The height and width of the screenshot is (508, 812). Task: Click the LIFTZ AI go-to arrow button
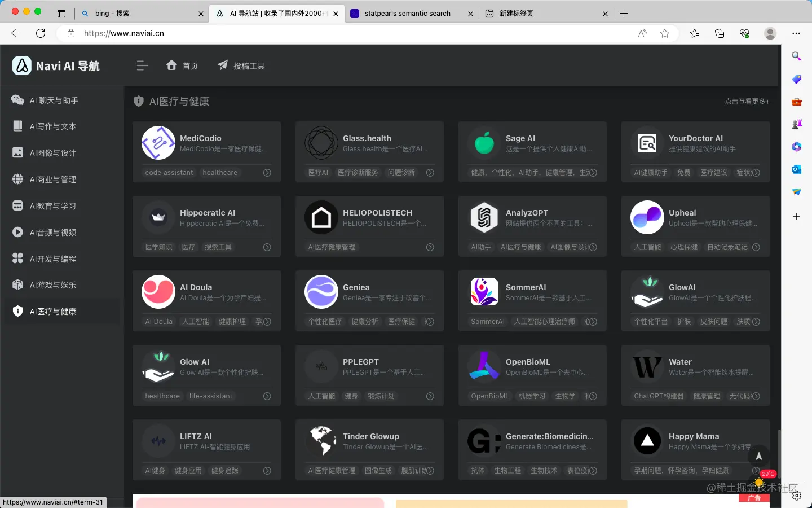[267, 471]
